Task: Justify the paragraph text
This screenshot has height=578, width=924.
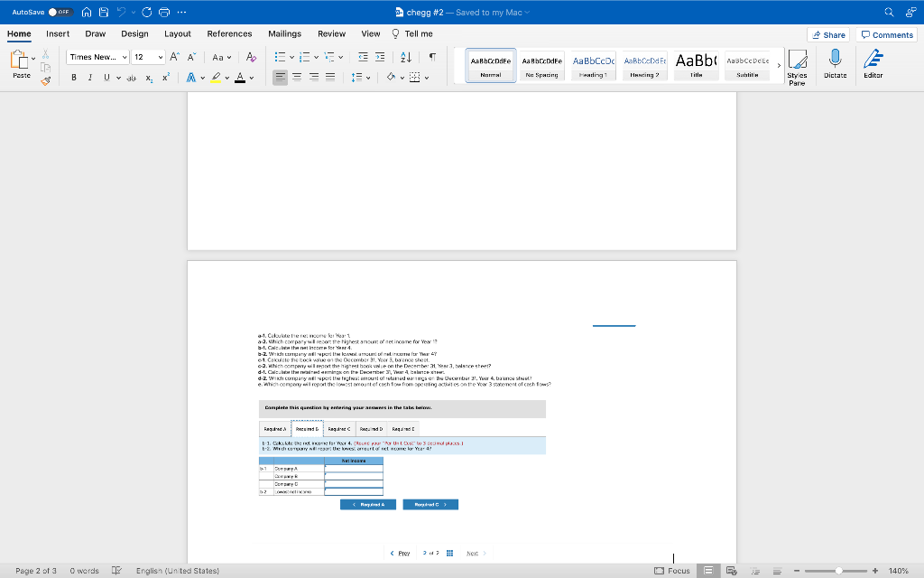Action: 330,78
